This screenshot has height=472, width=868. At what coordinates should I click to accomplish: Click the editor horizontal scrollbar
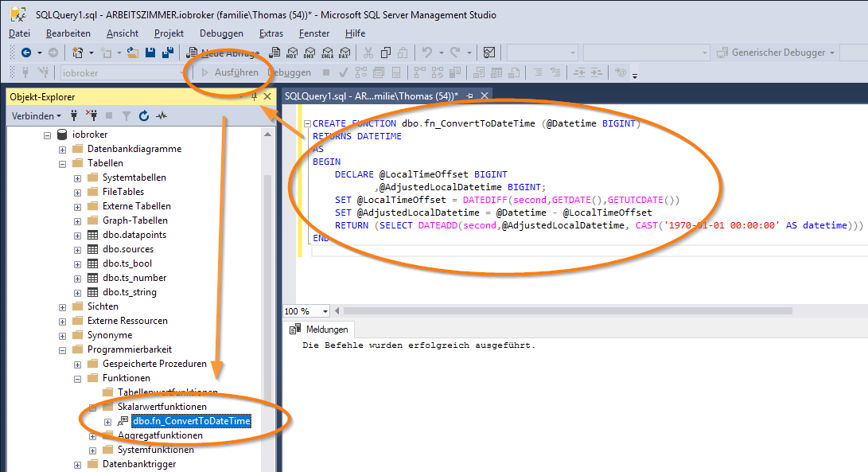tap(567, 310)
